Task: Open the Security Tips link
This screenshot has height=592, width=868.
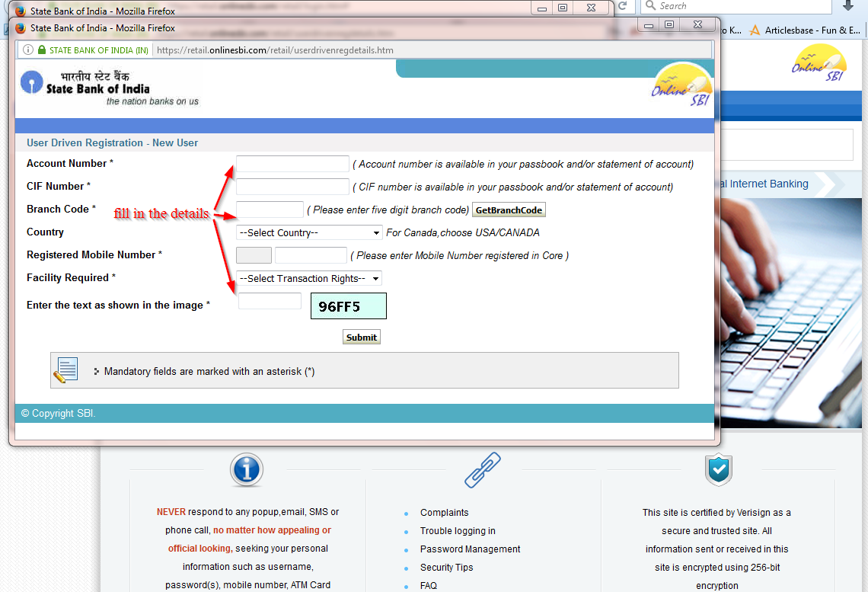Action: click(x=447, y=568)
